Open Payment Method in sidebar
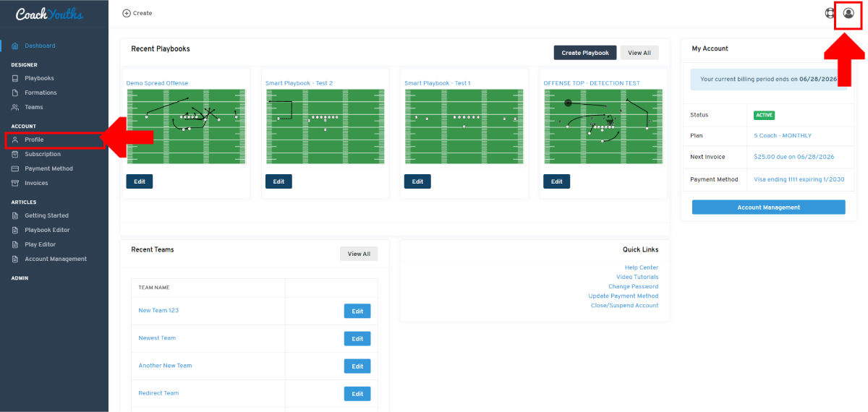 pyautogui.click(x=48, y=168)
